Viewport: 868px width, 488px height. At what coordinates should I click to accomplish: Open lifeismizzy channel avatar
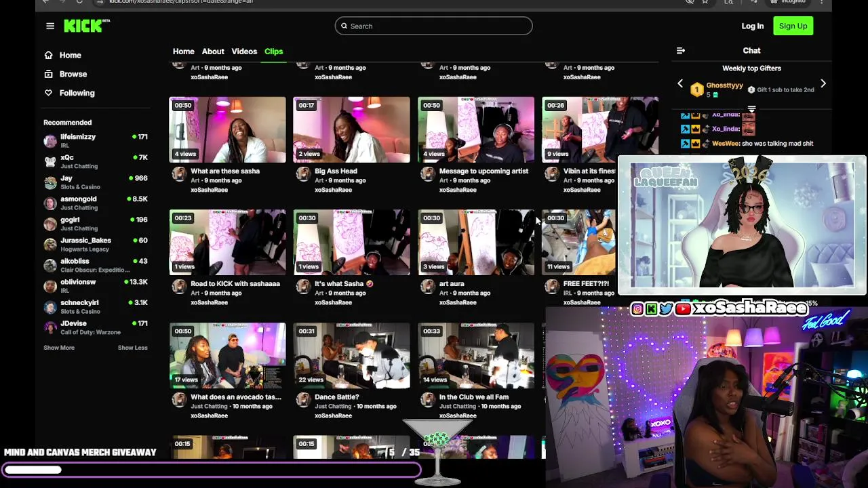(x=50, y=141)
